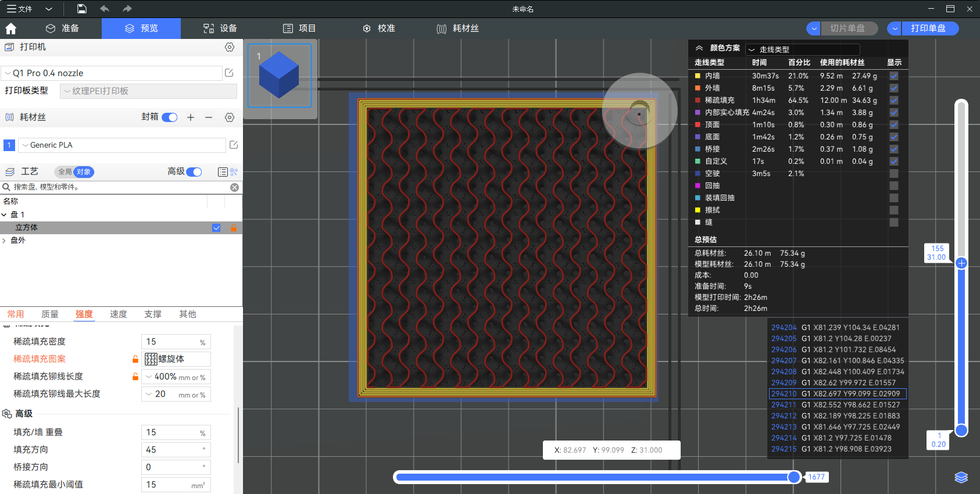Uncheck 稀疏填充 display checkbox
Viewport: 980px width, 494px height.
pyautogui.click(x=894, y=100)
